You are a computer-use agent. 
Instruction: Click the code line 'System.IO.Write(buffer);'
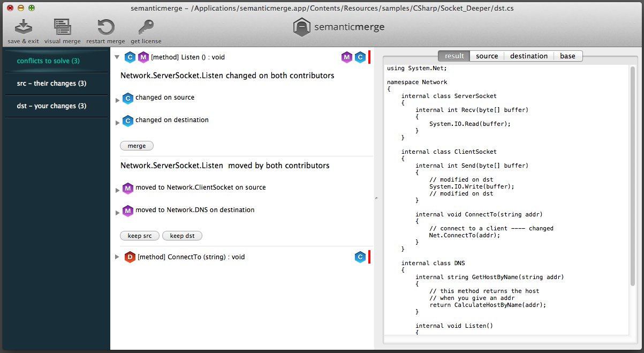pyautogui.click(x=472, y=186)
